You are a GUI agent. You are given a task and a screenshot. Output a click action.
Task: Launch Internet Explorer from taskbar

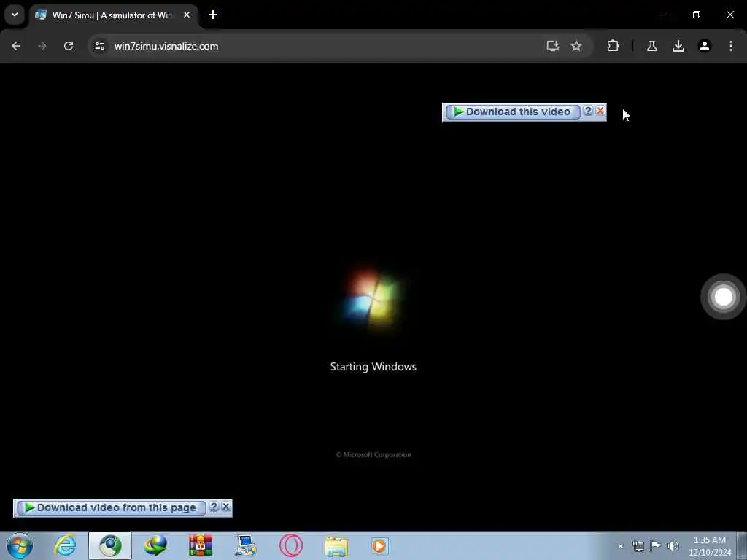coord(65,545)
